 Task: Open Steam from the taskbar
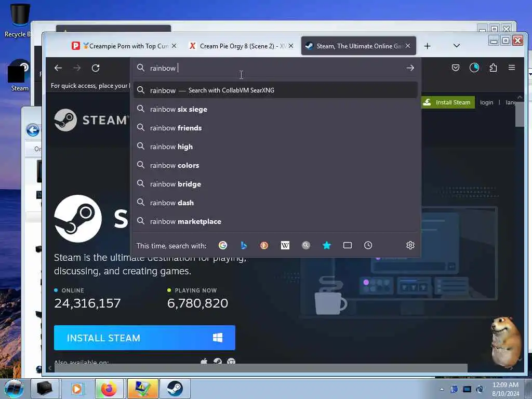click(175, 389)
